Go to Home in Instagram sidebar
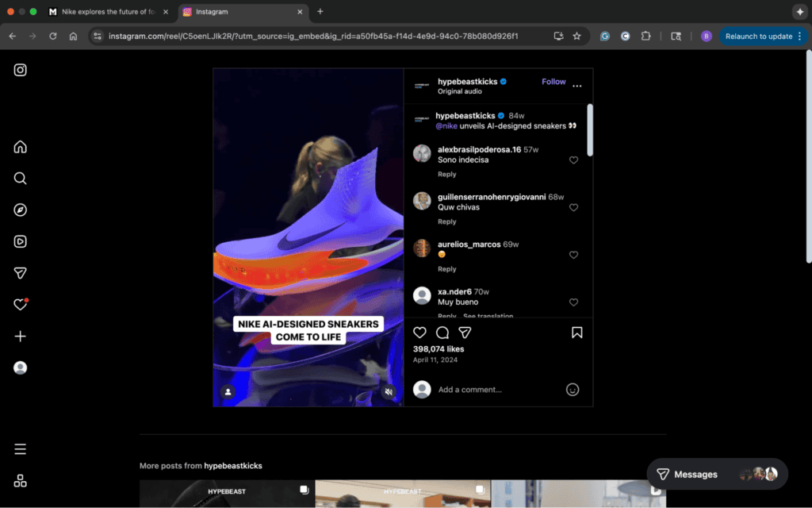The width and height of the screenshot is (812, 508). point(20,147)
